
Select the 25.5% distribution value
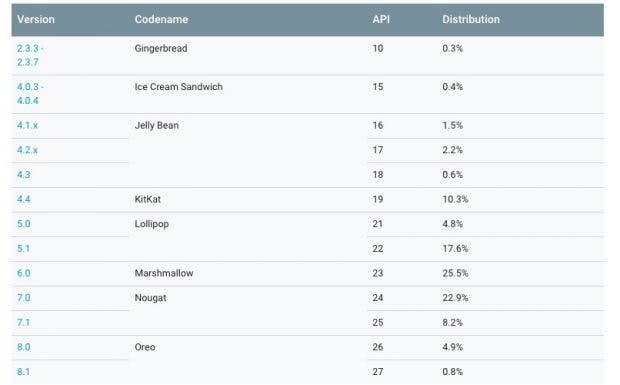(x=455, y=273)
